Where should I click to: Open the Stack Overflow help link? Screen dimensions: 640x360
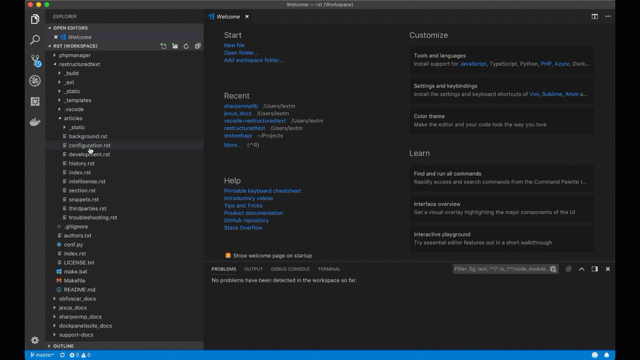243,228
